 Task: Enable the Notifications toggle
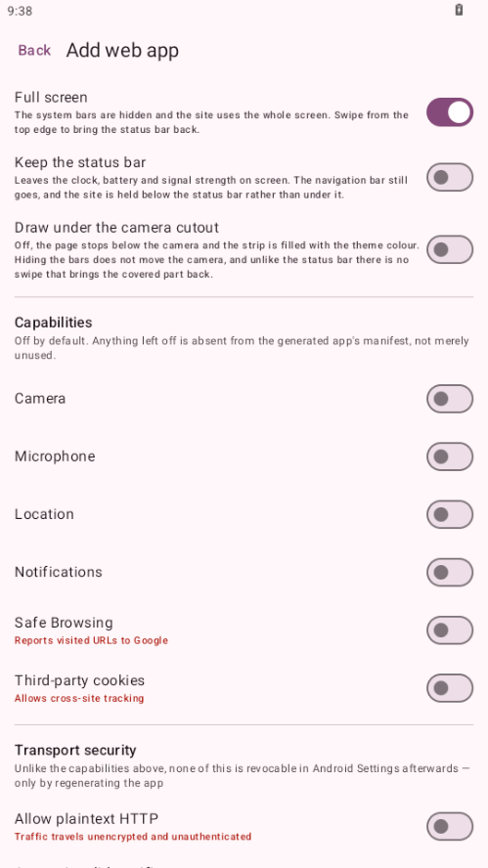[x=449, y=573]
